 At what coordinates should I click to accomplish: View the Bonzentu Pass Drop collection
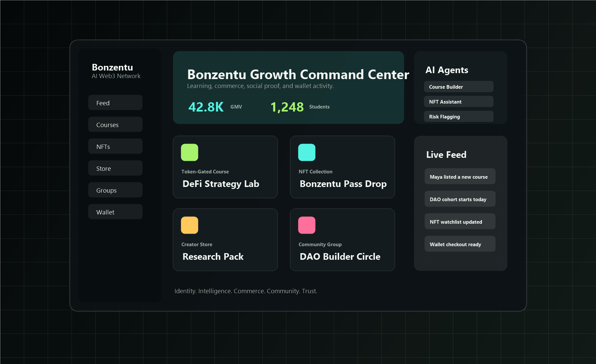point(342,167)
